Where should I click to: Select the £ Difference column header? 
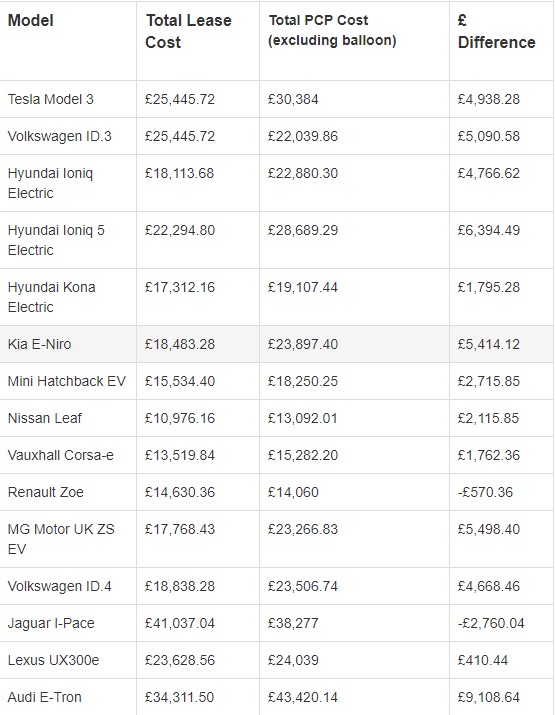point(497,31)
